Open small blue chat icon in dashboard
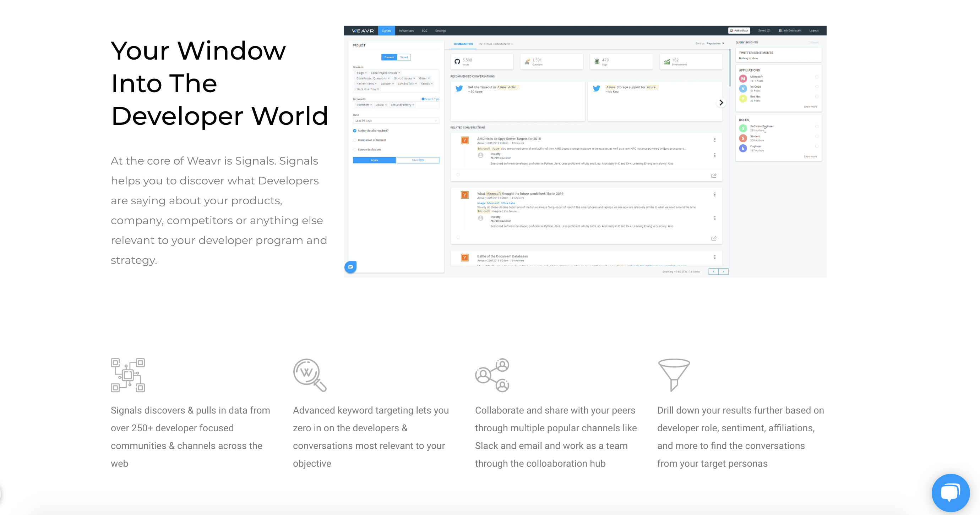Screen dimensions: 980x515 tap(350, 267)
